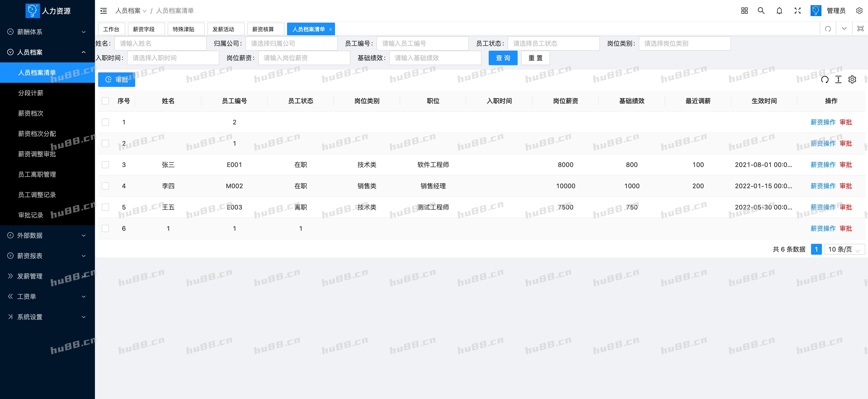Click 薪资操作 link for 王五
Screen dimensions: 868x399
[x=823, y=207]
